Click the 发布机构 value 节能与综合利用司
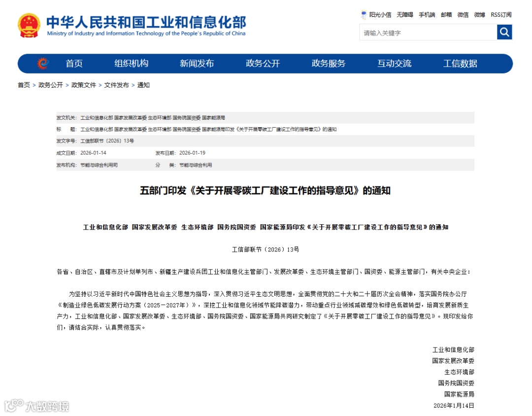Viewport: 532px width, 416px height. [99, 165]
